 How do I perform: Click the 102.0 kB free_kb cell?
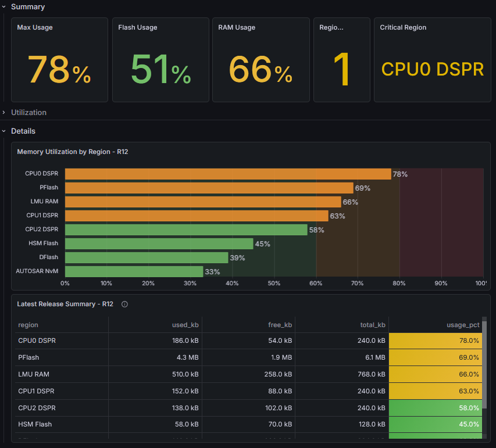click(249, 408)
